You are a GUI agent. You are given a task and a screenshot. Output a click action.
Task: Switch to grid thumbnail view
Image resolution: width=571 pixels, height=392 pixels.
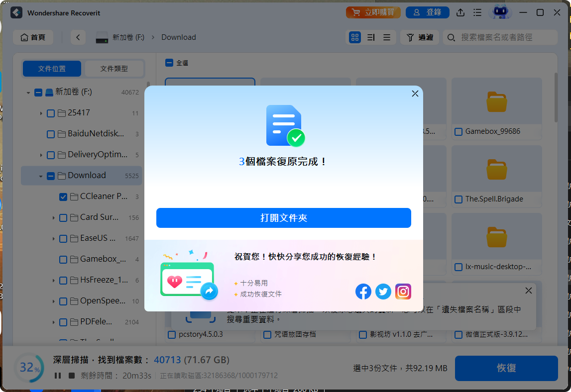tap(354, 37)
